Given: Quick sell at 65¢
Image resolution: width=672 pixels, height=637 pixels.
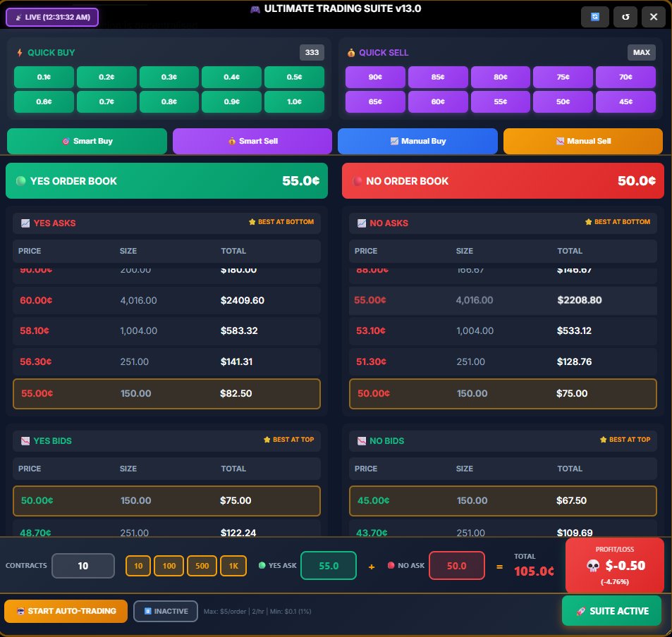Looking at the screenshot, I should click(x=375, y=102).
